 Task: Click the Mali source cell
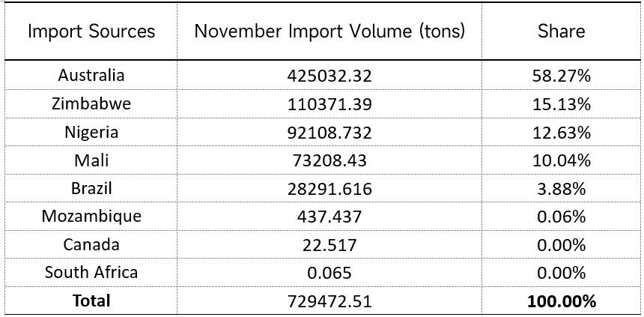click(91, 160)
